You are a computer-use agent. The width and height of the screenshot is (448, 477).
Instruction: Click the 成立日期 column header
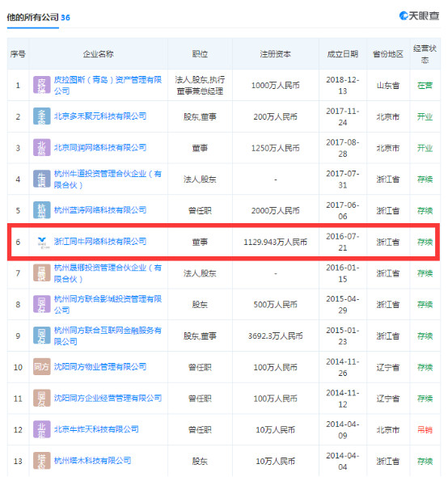coord(343,54)
